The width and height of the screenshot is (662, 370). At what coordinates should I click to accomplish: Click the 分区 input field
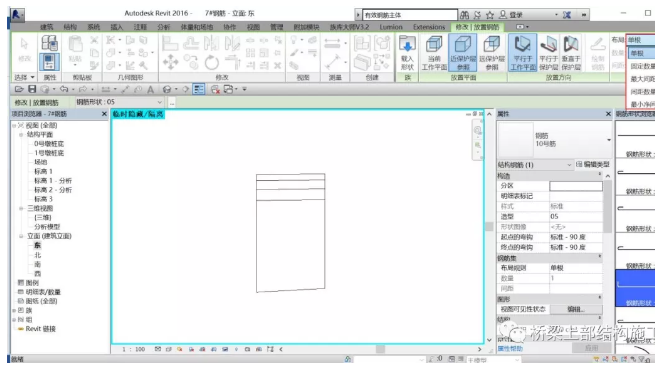(576, 186)
